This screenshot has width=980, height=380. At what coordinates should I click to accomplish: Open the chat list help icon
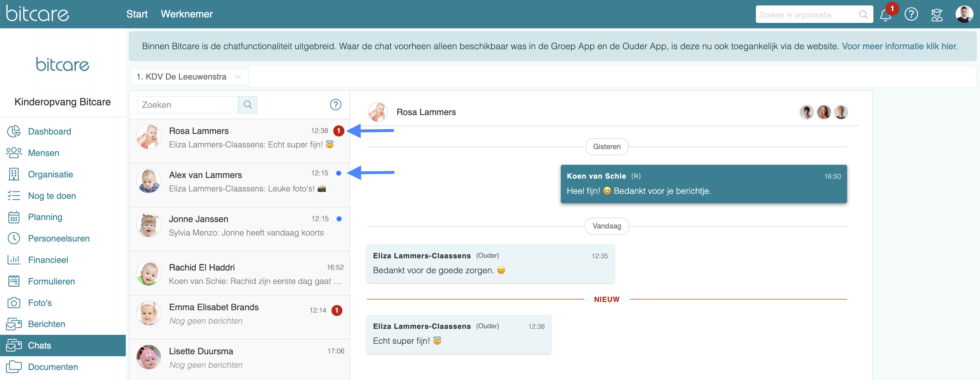click(x=335, y=104)
